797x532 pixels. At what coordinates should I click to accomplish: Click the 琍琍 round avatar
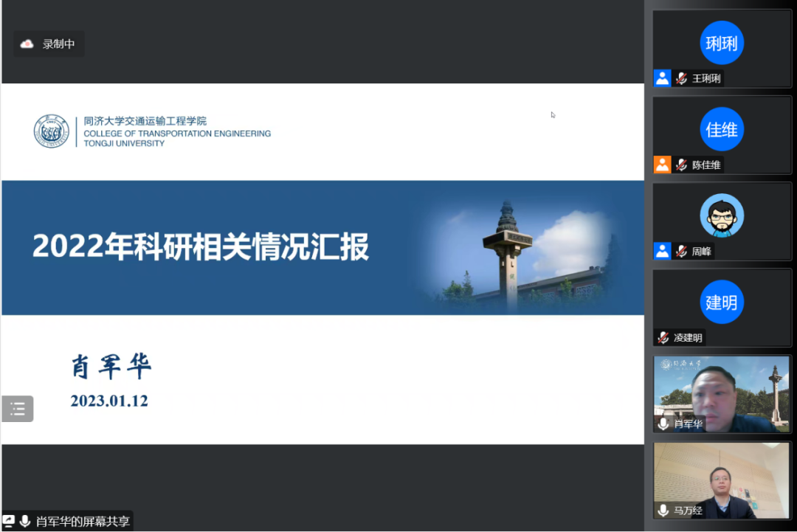point(721,43)
